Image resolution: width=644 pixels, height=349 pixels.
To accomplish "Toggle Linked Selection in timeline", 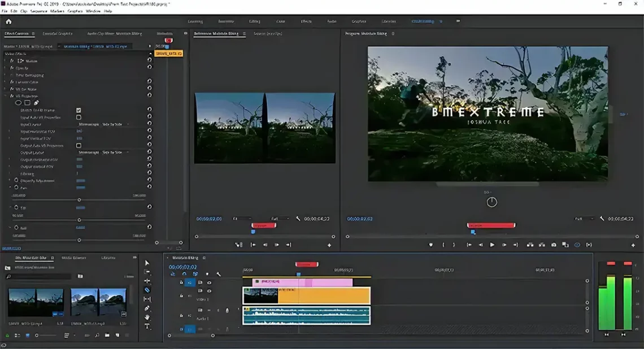I will 195,274.
